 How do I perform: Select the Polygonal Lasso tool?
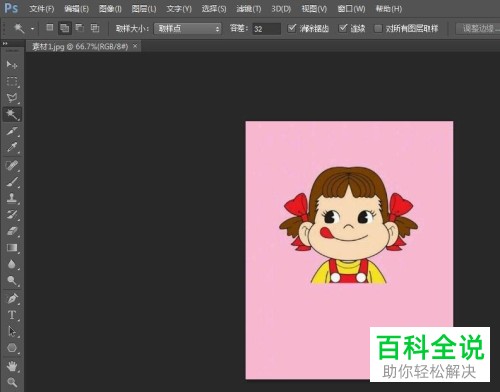click(12, 98)
